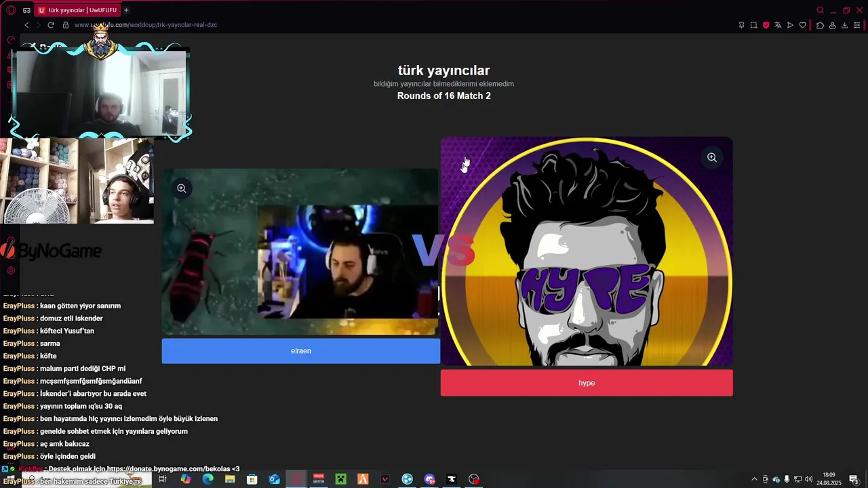Select the 'Rounds of 16 Match 2' text
868x488 pixels.
click(444, 96)
